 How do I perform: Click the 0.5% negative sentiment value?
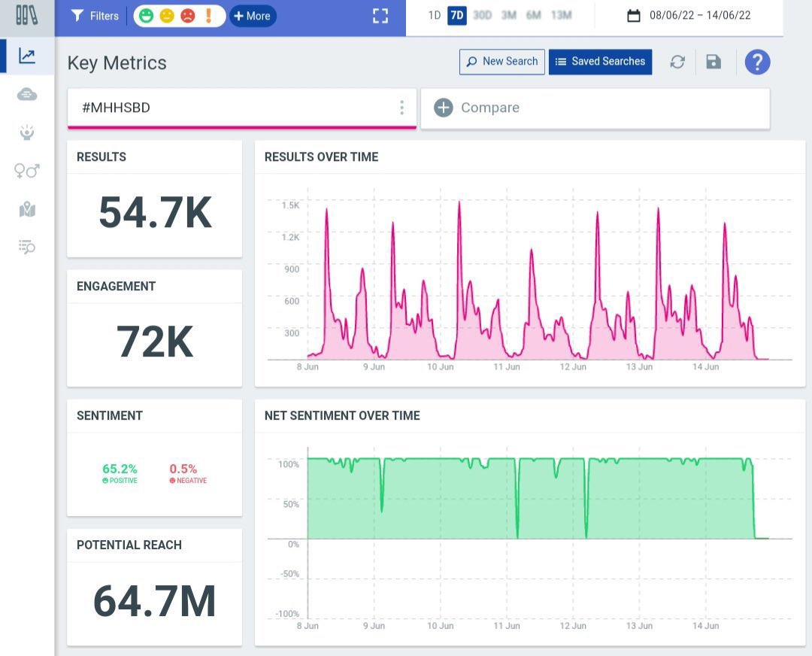[183, 469]
